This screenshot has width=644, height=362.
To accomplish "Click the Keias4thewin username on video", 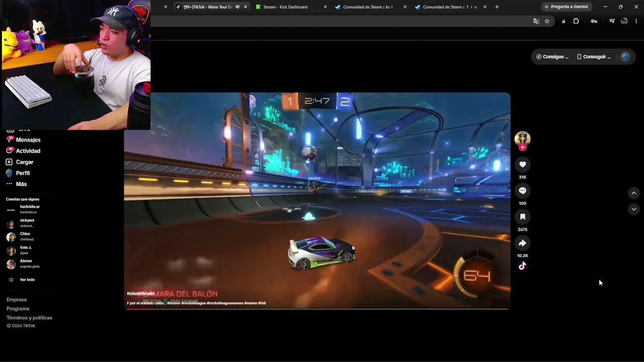I will [x=140, y=294].
